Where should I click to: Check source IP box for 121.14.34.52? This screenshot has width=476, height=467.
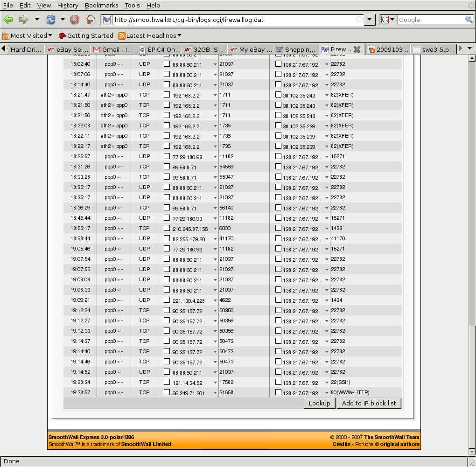(167, 382)
